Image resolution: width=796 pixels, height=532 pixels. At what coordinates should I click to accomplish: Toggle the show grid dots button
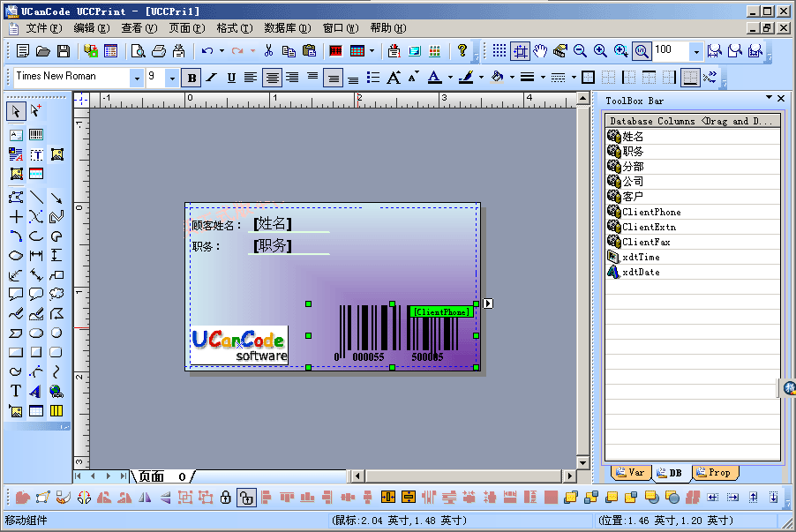[499, 51]
